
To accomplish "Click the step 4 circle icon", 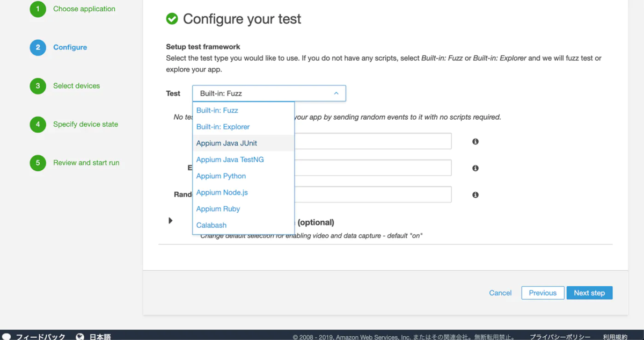I will (38, 124).
